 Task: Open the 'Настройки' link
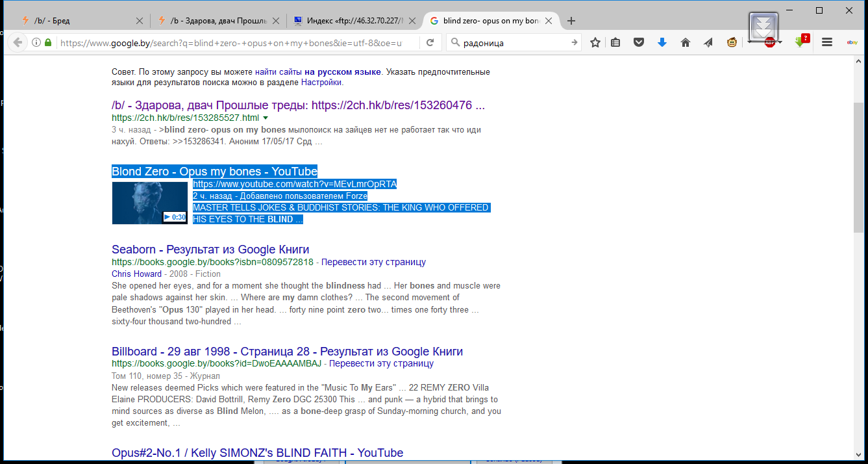[321, 83]
